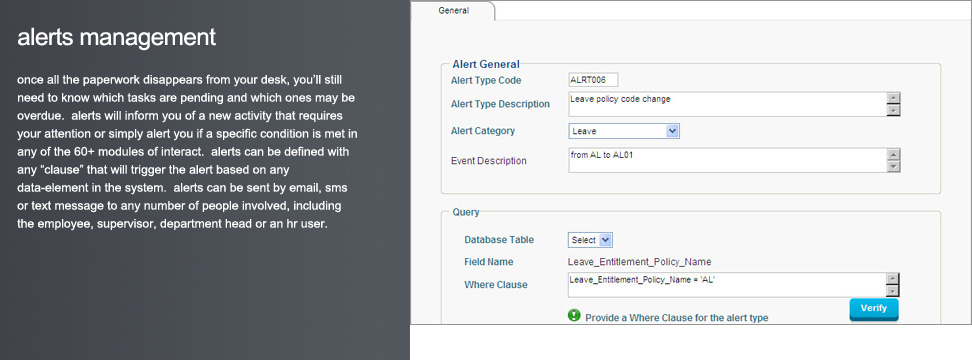This screenshot has width=972, height=360.
Task: Click into the Event Description text area
Action: tap(728, 160)
